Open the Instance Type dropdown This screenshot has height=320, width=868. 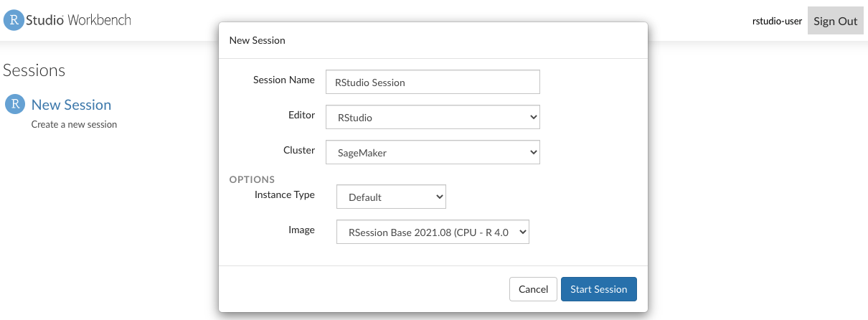tap(391, 197)
